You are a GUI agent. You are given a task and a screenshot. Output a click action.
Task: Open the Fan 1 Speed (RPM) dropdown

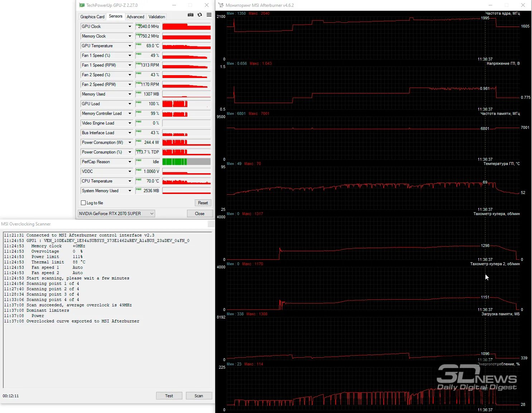130,65
